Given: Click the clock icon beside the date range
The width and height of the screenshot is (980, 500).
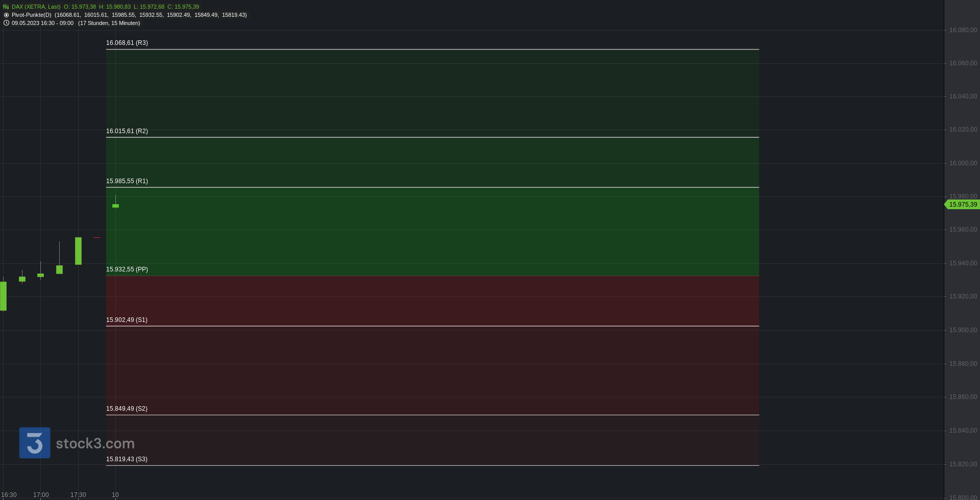Looking at the screenshot, I should pyautogui.click(x=6, y=23).
